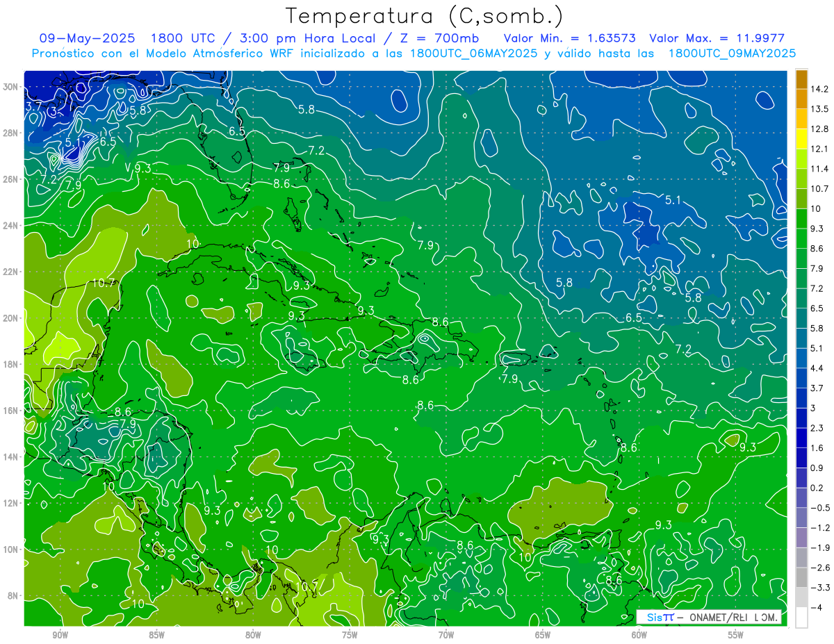
Task: Click the "1800UTC_09MAY2025" valid-until time
Action: click(x=732, y=53)
